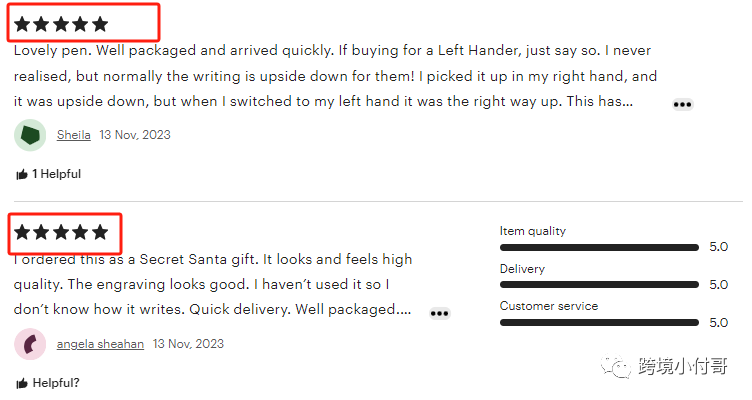
Task: Expand Sheila's truncated review with the ellipsis
Action: click(682, 105)
